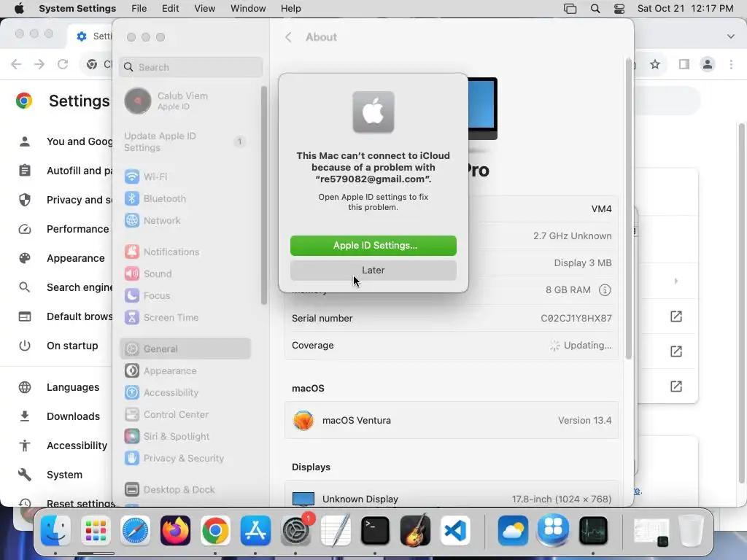Open GarageBand from the Dock
747x560 pixels.
click(x=415, y=531)
